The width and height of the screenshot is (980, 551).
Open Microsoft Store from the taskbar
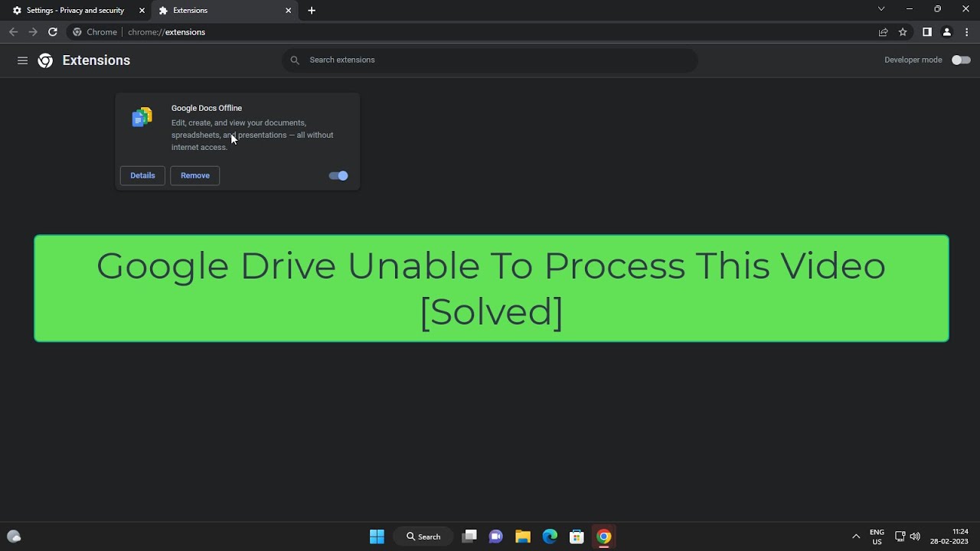pos(577,536)
